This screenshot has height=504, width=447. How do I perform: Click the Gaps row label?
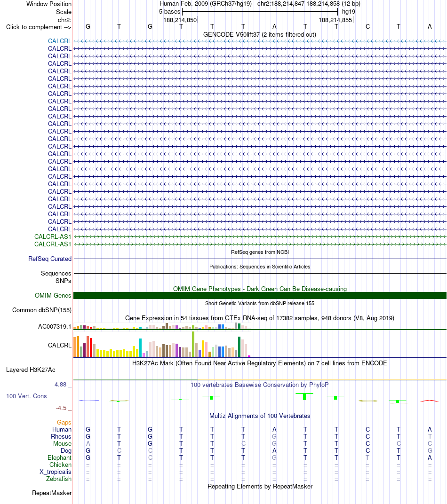pyautogui.click(x=64, y=422)
